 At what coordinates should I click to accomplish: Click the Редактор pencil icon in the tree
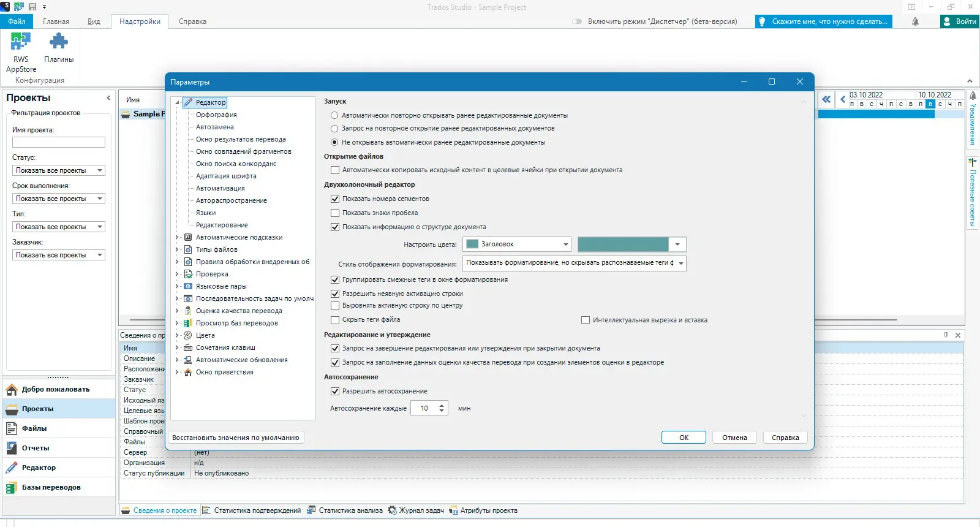point(188,102)
